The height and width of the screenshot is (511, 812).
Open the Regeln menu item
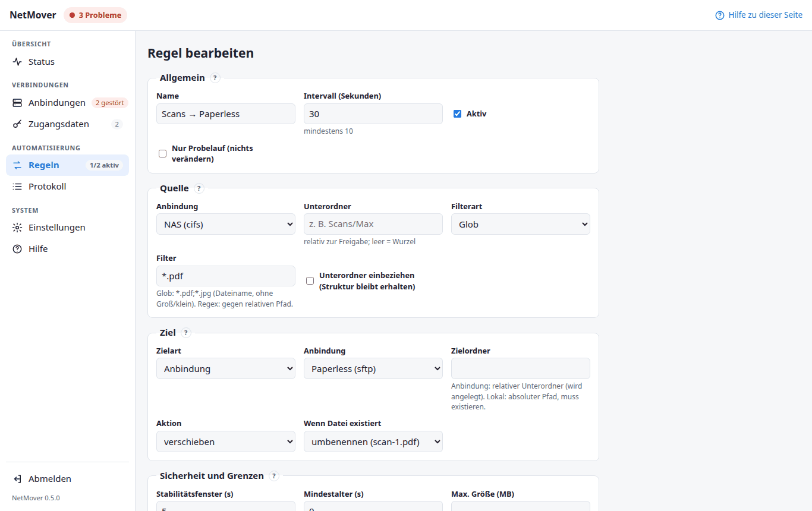click(x=67, y=165)
